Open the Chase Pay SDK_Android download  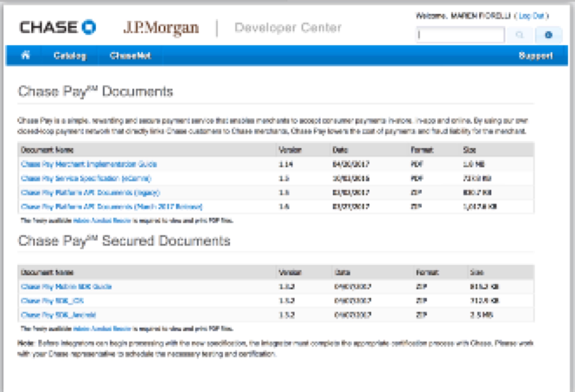pos(58,315)
